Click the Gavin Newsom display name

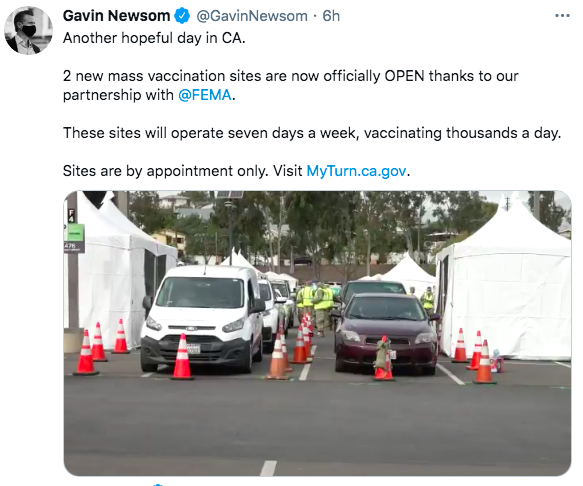tap(116, 16)
